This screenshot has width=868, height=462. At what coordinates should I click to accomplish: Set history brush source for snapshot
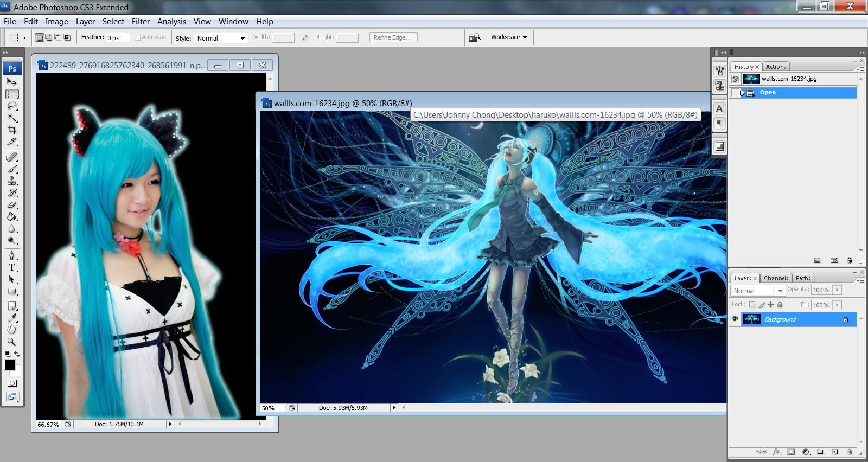pyautogui.click(x=735, y=79)
